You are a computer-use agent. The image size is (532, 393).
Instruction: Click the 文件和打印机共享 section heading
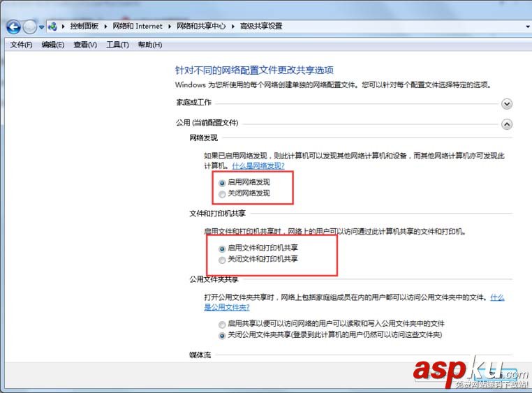tap(217, 214)
